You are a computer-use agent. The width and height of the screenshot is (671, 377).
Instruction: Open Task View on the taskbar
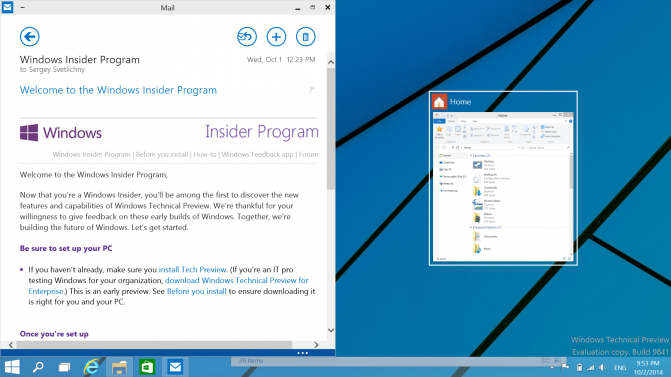coord(65,367)
